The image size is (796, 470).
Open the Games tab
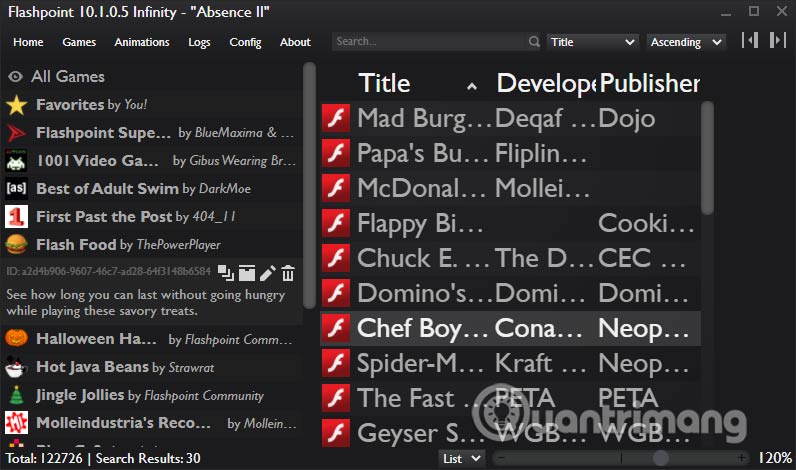point(79,42)
